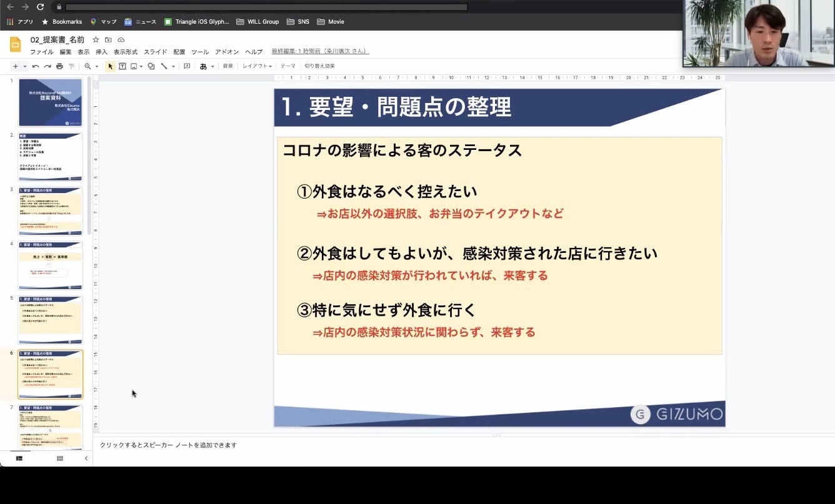The image size is (835, 504).
Task: Select the shape tool icon
Action: (x=151, y=66)
